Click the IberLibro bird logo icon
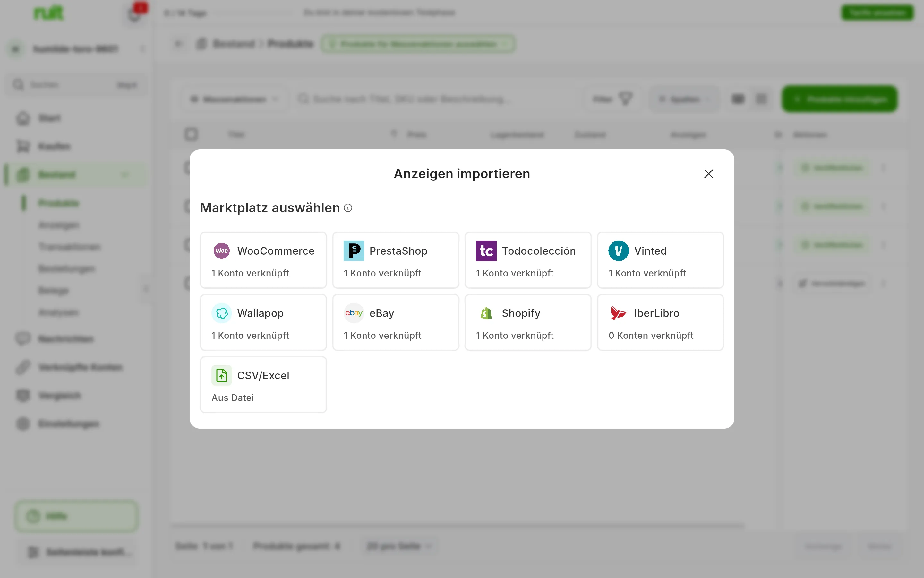Image resolution: width=924 pixels, height=578 pixels. (x=619, y=313)
